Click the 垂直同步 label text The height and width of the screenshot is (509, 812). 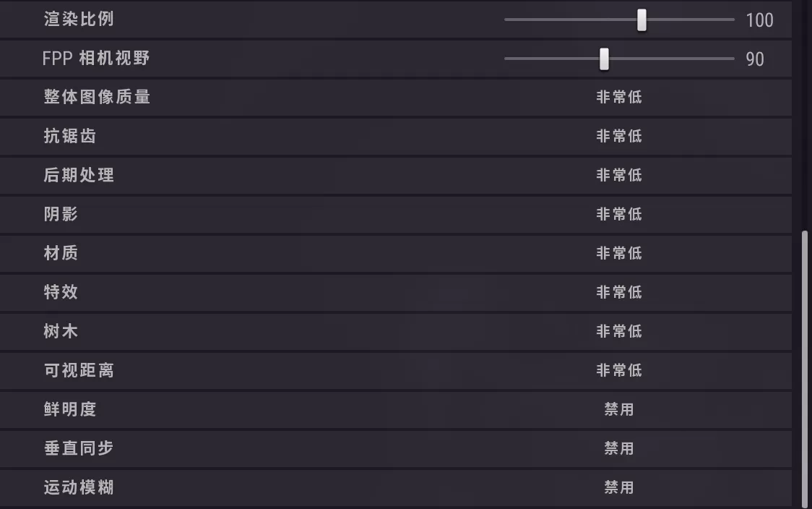coord(79,448)
